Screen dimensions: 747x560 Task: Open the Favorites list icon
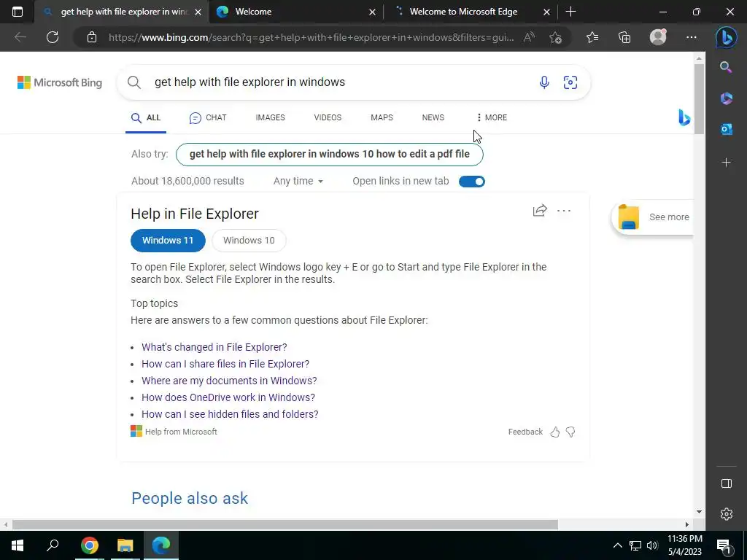click(x=592, y=37)
